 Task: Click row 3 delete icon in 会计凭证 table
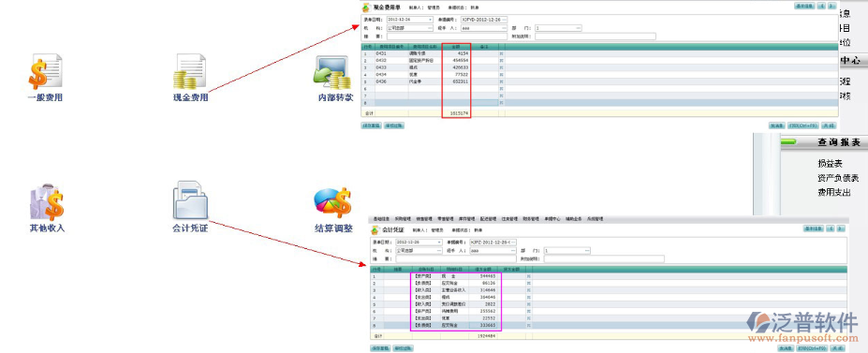(x=529, y=290)
